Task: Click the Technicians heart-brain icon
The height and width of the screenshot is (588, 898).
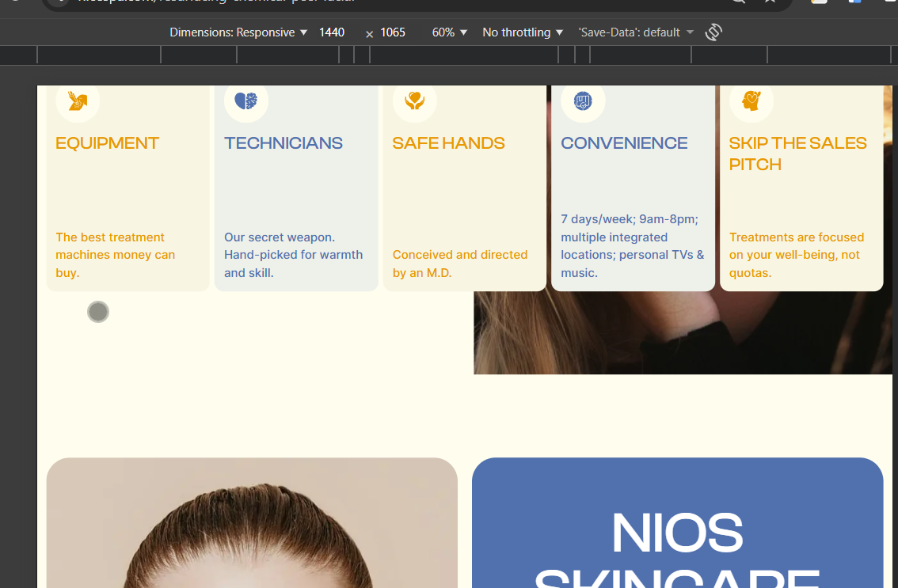Action: coord(245,101)
